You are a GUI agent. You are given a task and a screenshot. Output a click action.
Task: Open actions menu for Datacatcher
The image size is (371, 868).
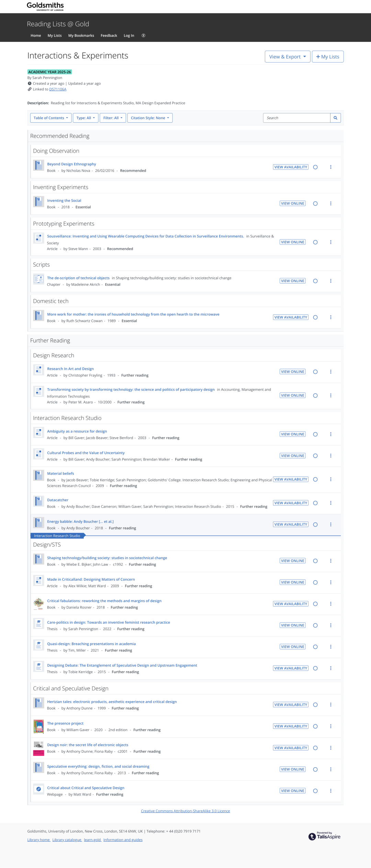(x=331, y=503)
